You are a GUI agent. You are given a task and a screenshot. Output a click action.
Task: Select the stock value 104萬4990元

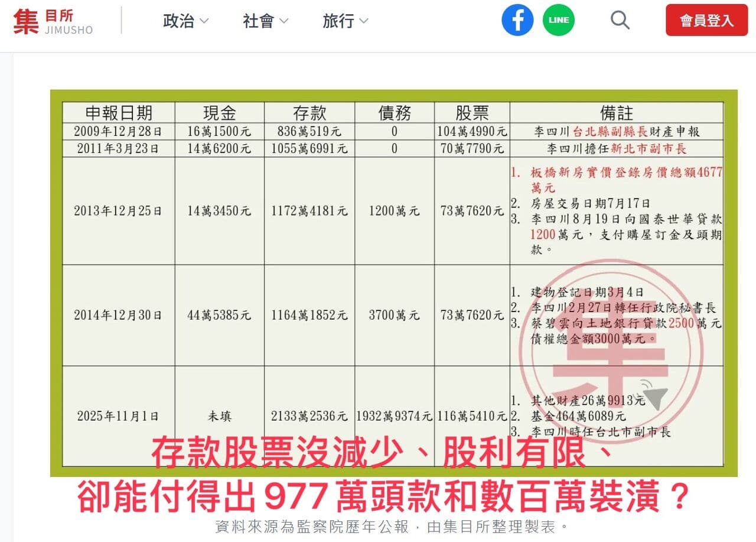472,131
